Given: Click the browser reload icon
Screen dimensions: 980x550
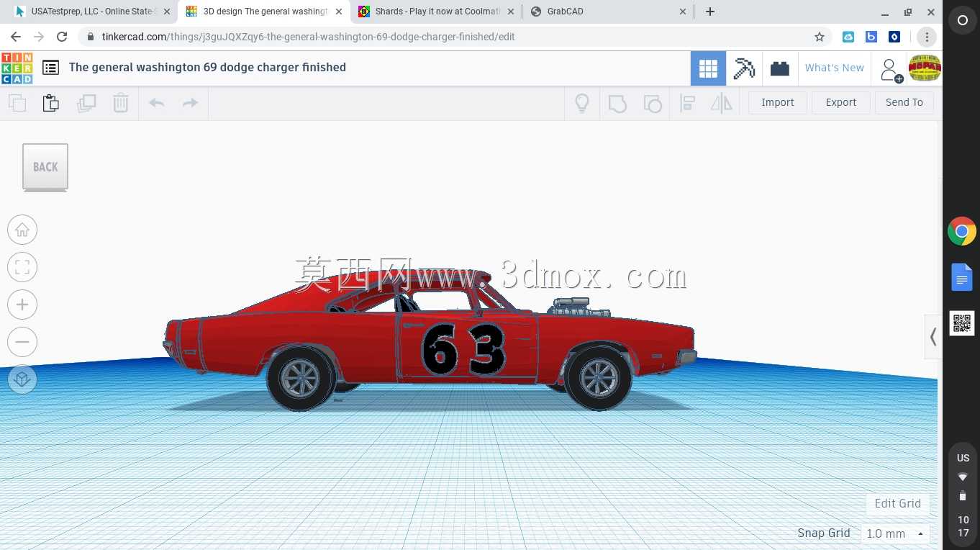Looking at the screenshot, I should (62, 37).
